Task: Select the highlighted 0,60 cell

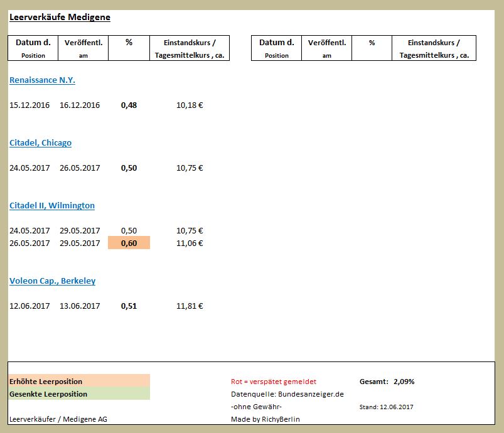Action: point(129,243)
